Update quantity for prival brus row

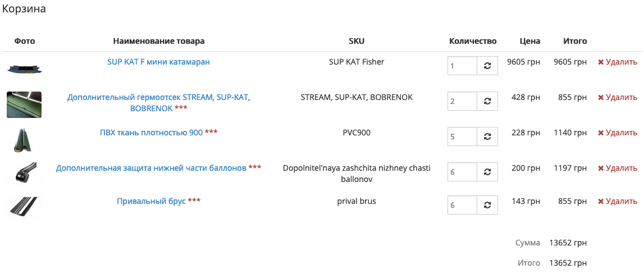point(487,205)
